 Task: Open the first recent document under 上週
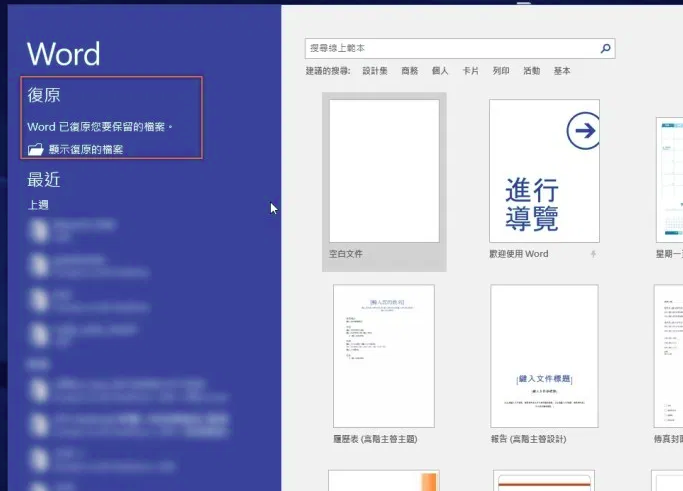72,230
